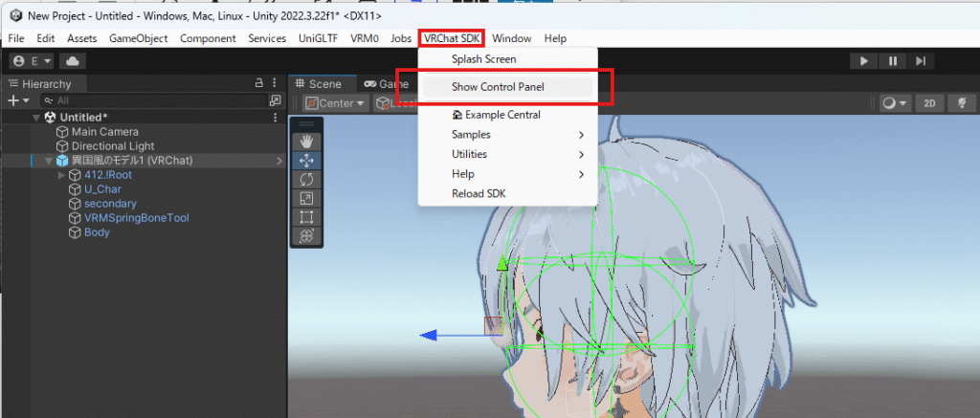This screenshot has height=418, width=980.
Task: Open the Untitled scene options menu
Action: [x=276, y=118]
